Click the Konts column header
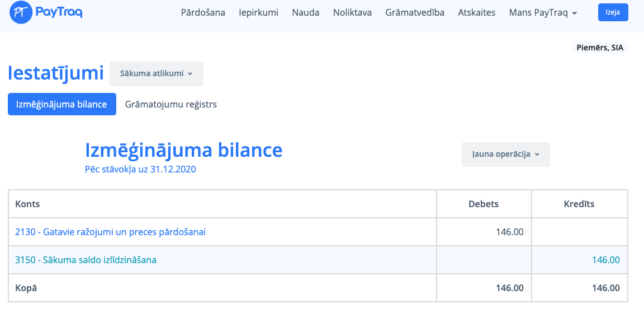Screen dimensions: 644x318 coord(28,204)
